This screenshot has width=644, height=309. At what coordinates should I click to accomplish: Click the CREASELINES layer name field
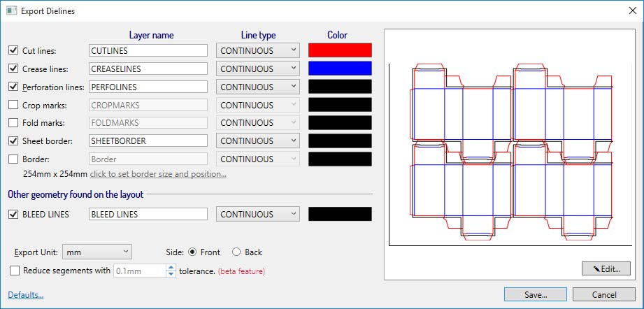(148, 69)
